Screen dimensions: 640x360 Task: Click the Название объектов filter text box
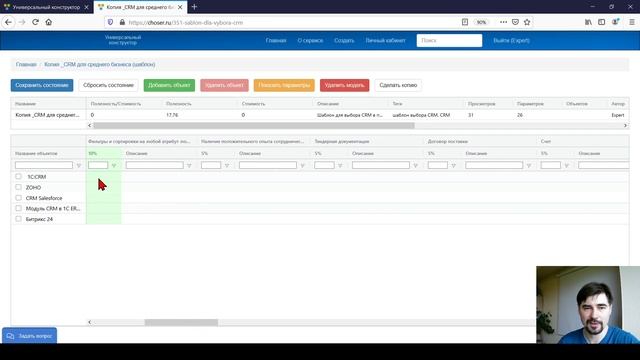(x=44, y=165)
